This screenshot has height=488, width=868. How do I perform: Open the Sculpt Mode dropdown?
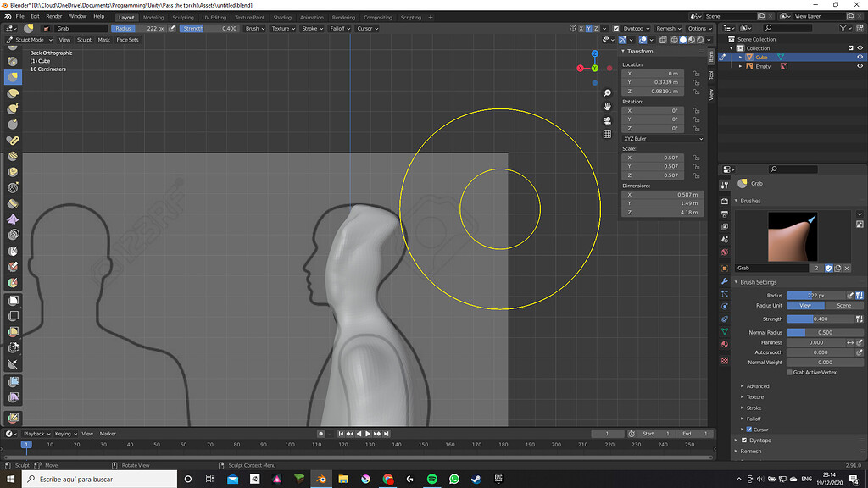30,40
